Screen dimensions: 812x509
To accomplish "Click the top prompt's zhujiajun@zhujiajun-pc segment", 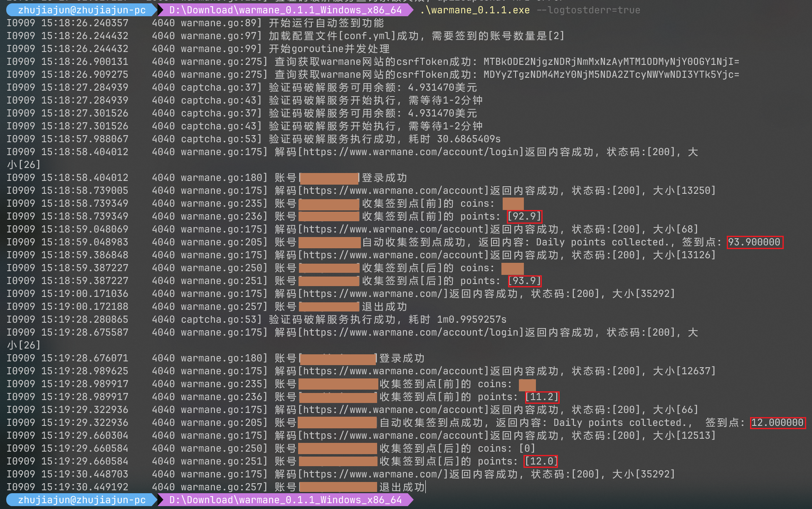I will (81, 10).
